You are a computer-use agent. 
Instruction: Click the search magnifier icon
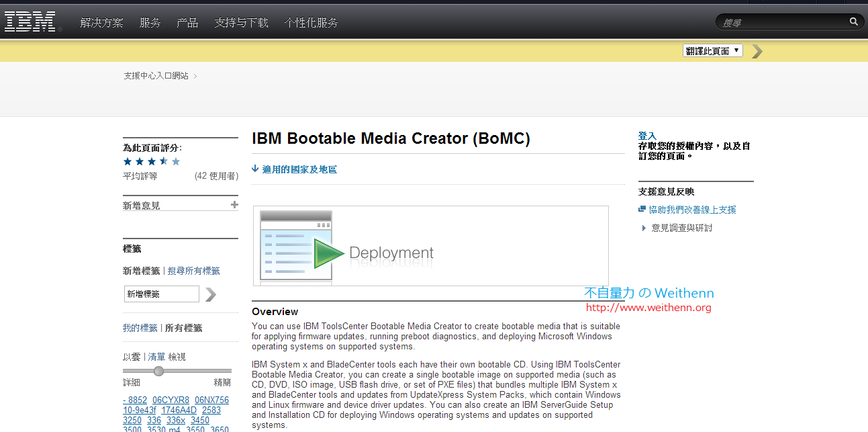854,21
